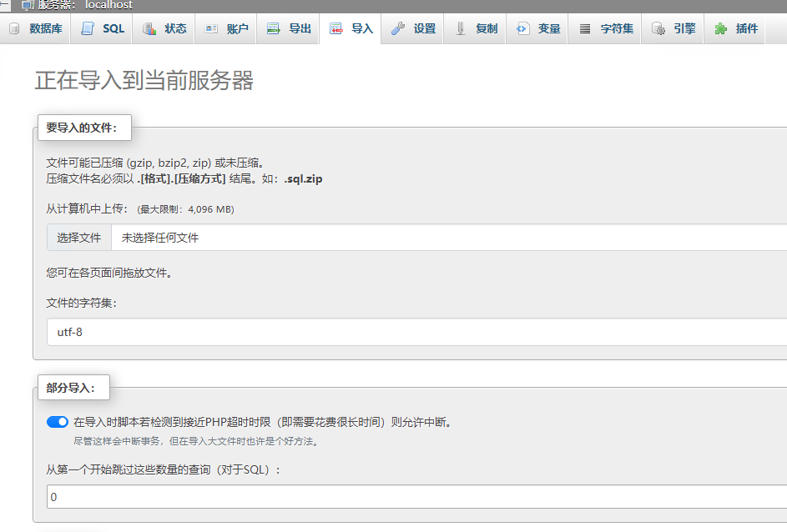Disable the allow-interrupt on PHP timeout toggle
This screenshot has height=532, width=787.
click(x=58, y=422)
